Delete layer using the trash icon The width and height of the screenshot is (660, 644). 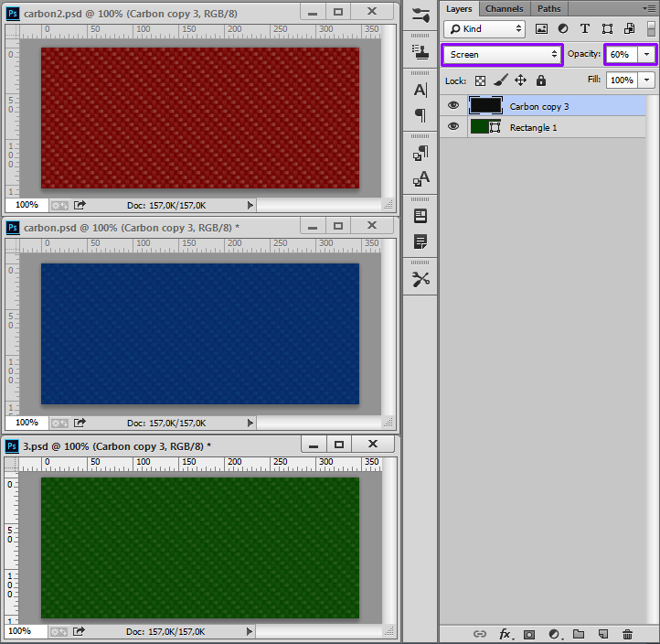pyautogui.click(x=627, y=634)
